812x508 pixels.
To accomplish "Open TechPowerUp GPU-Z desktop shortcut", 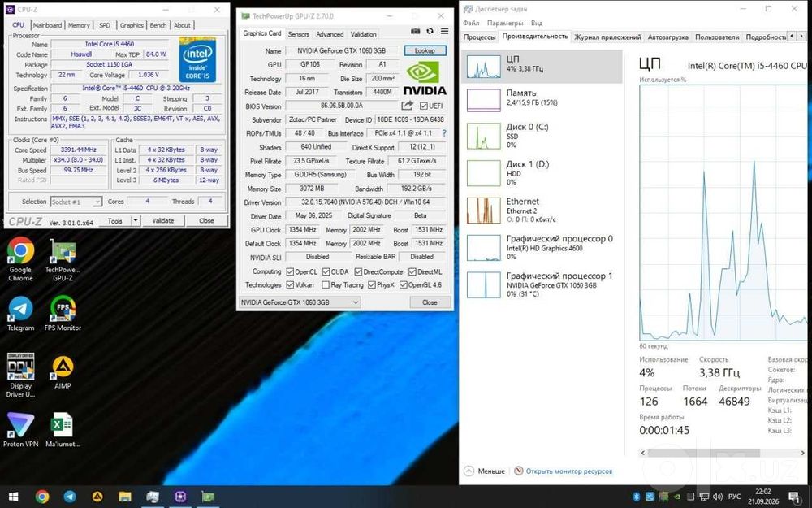I will (x=63, y=259).
